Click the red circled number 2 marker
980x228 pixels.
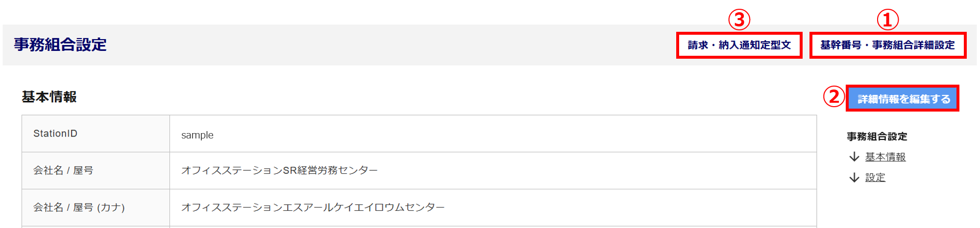tap(833, 96)
